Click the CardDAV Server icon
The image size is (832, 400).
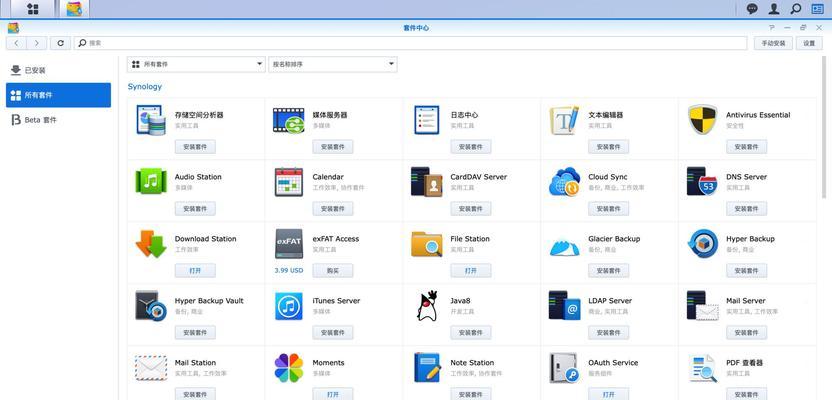pos(427,181)
